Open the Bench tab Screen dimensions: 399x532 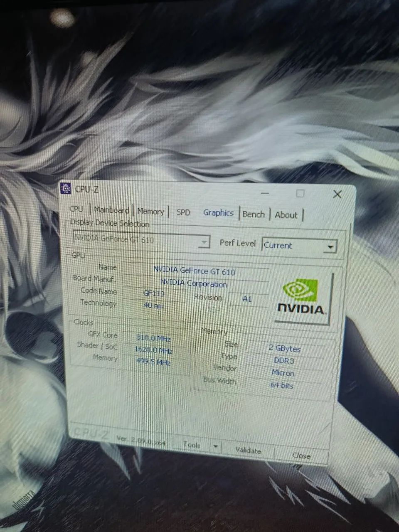tap(254, 214)
